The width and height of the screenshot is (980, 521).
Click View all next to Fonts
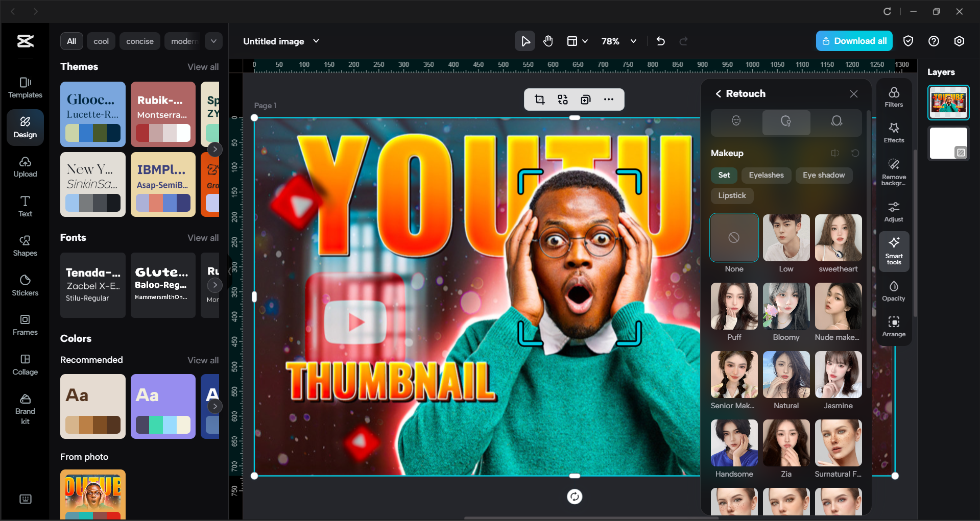pyautogui.click(x=203, y=238)
